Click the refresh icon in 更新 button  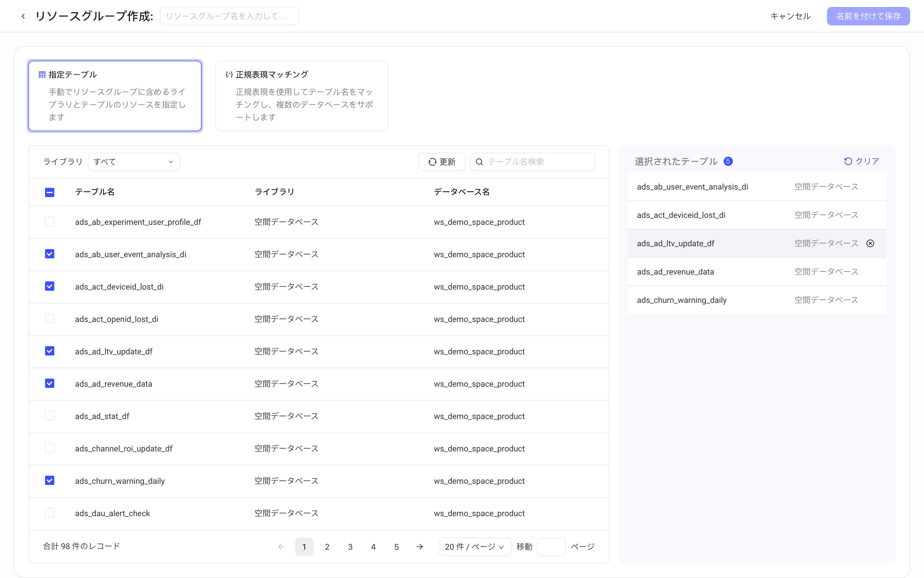[x=432, y=162]
